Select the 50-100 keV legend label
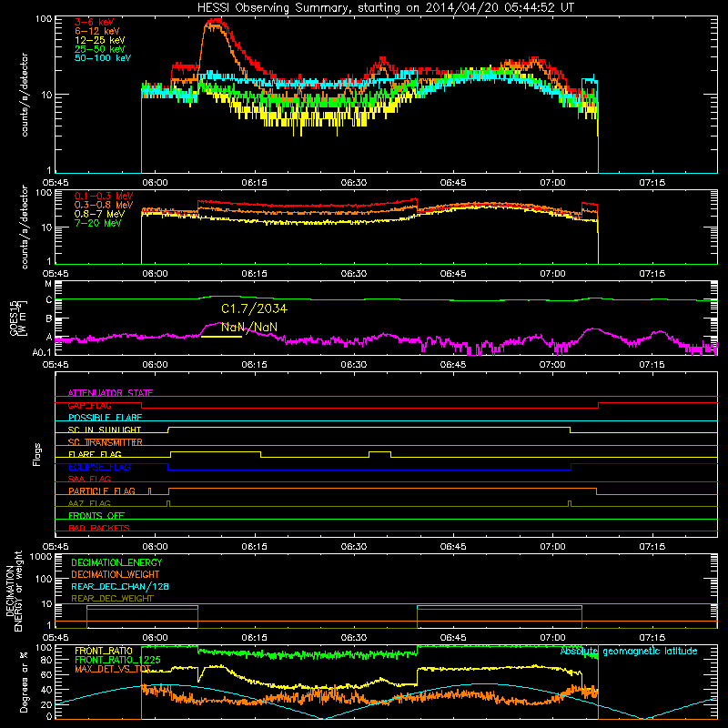This screenshot has width=728, height=728. coord(103,58)
